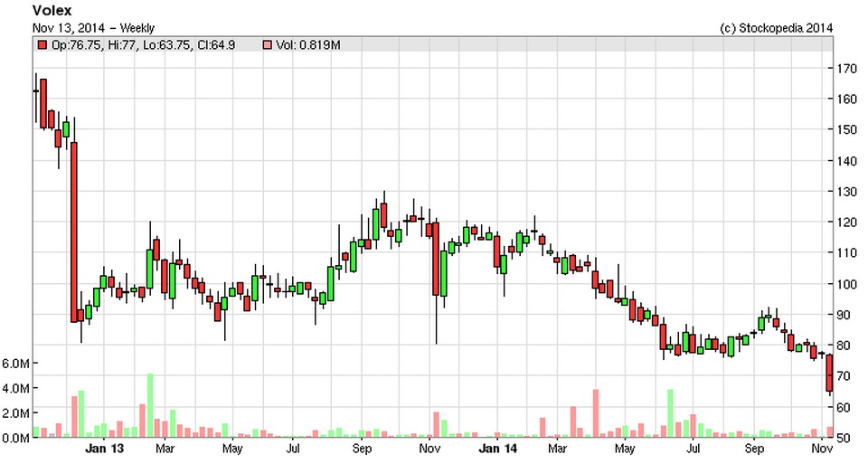Click the long red candle near November 2013

(x=436, y=259)
